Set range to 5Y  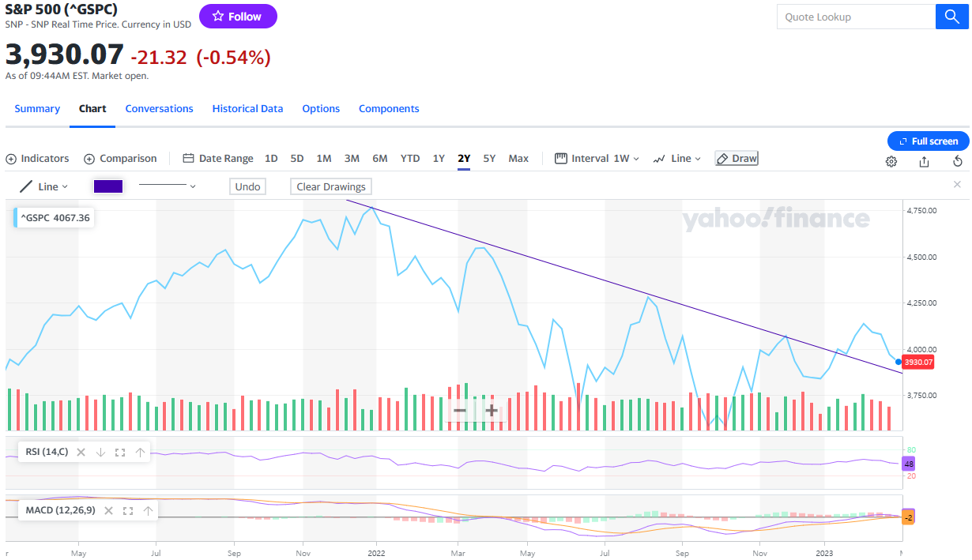pos(489,158)
